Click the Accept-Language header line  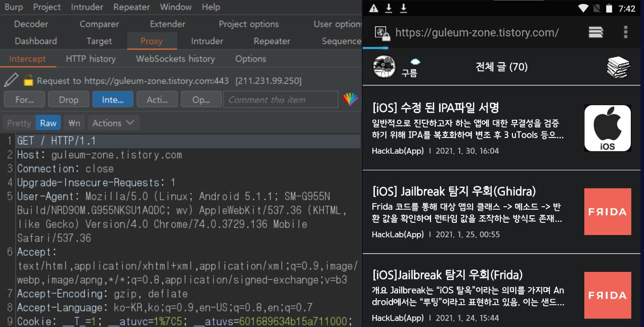(x=165, y=307)
